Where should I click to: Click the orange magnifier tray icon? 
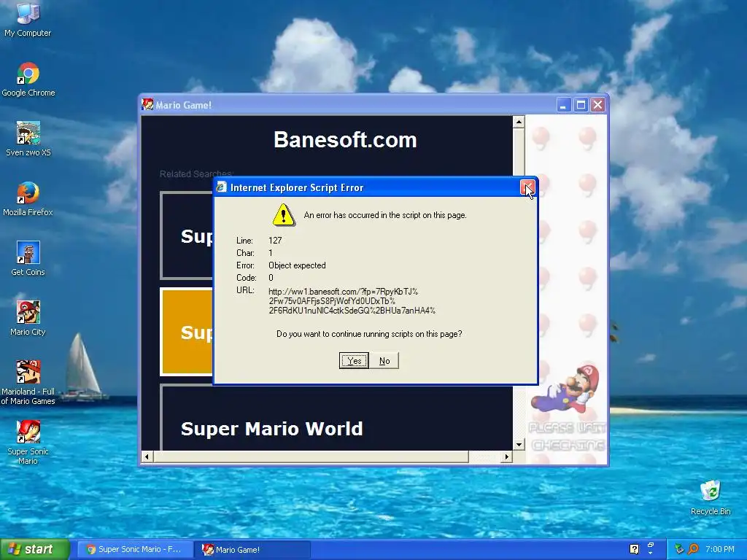[x=693, y=549]
